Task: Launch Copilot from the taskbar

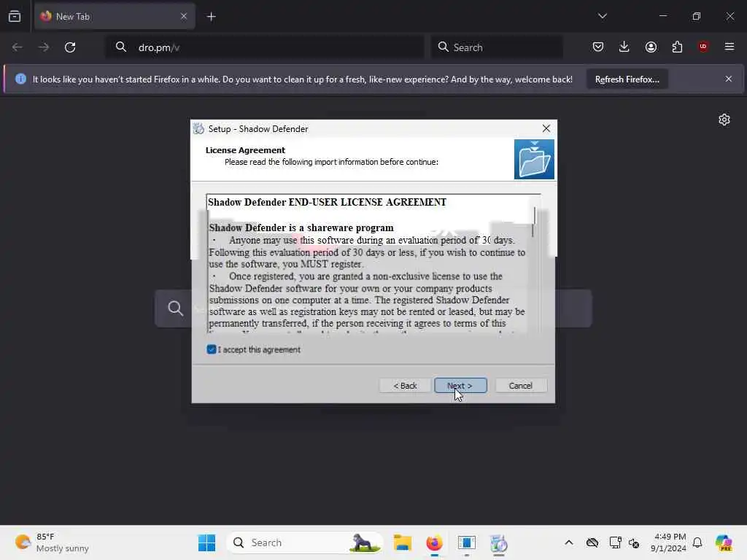Action: 724,542
